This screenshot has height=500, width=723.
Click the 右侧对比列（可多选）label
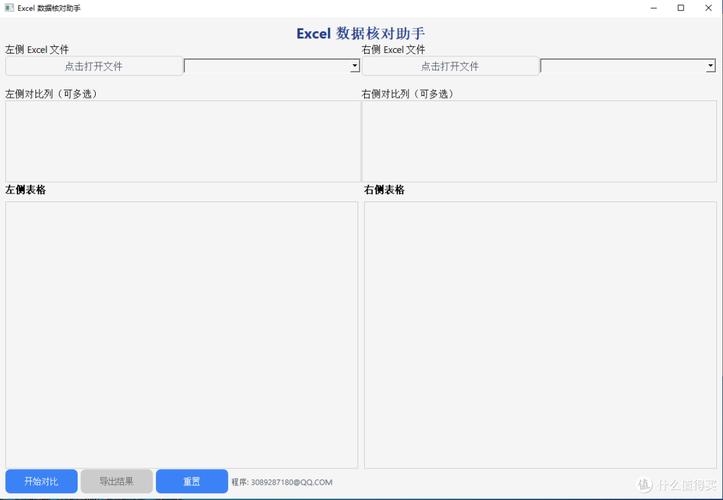pos(408,94)
